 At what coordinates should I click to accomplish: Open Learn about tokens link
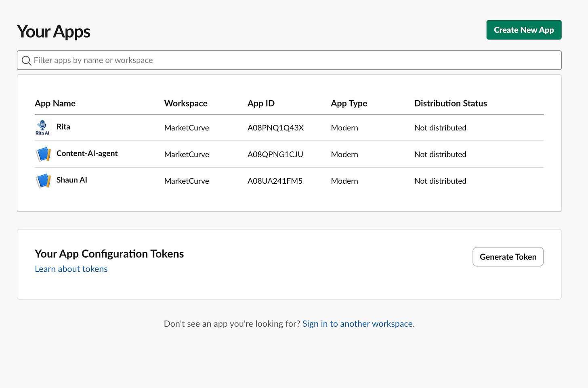tap(71, 269)
